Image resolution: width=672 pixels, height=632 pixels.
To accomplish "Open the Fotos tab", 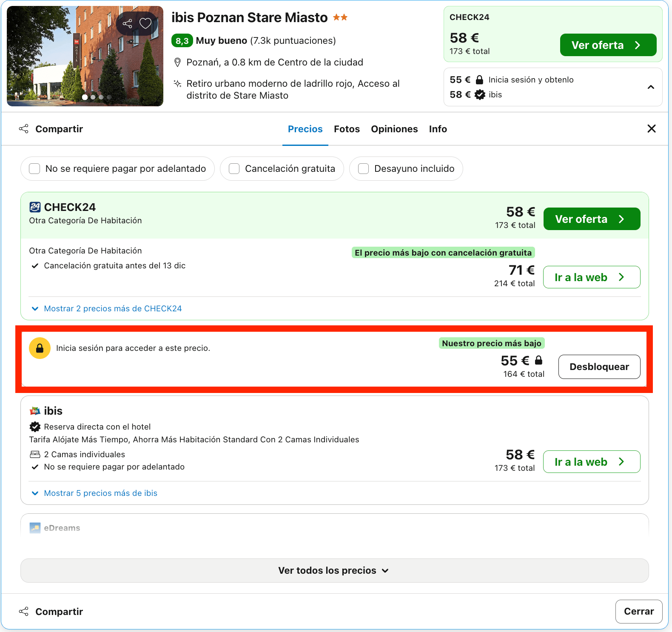I will tap(347, 129).
